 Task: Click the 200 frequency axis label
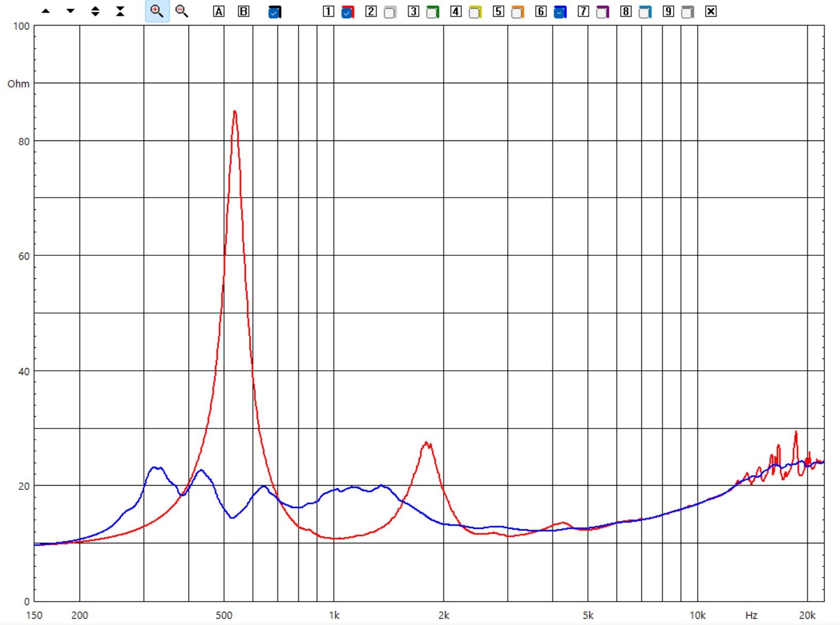pyautogui.click(x=80, y=615)
